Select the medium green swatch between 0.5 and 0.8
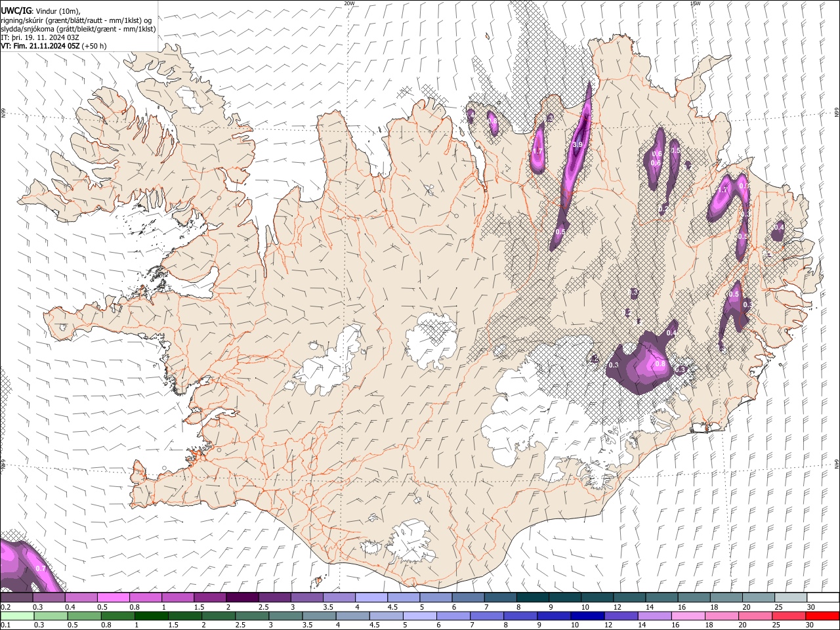Viewport: 840px width, 630px height. pyautogui.click(x=84, y=616)
